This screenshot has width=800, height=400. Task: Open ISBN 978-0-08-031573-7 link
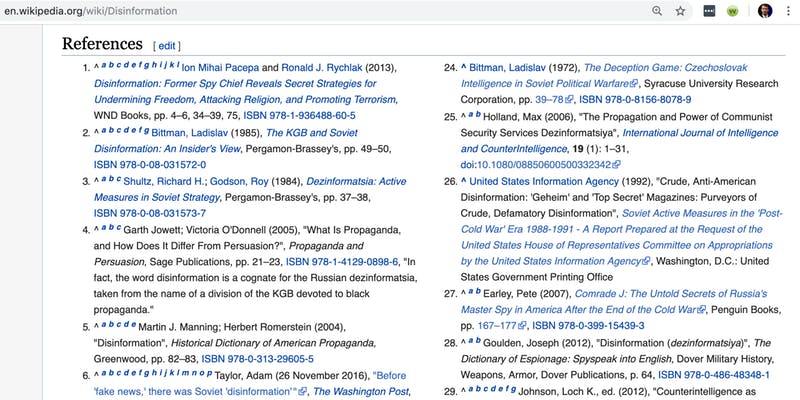150,213
